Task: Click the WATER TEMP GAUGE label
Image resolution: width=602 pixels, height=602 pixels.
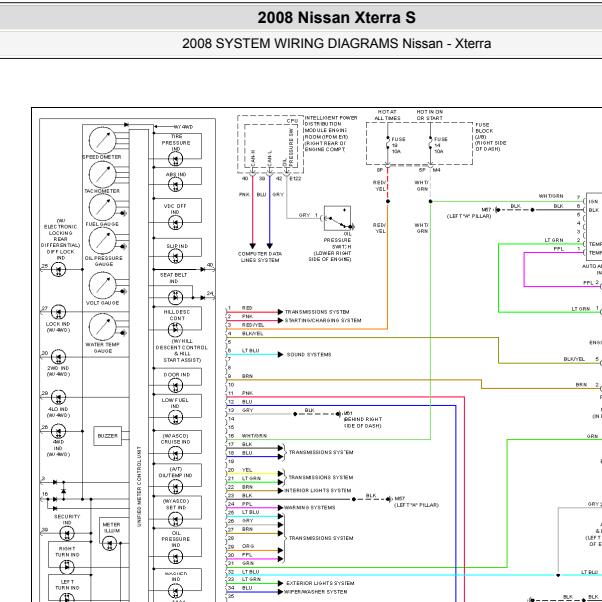Action: click(103, 348)
